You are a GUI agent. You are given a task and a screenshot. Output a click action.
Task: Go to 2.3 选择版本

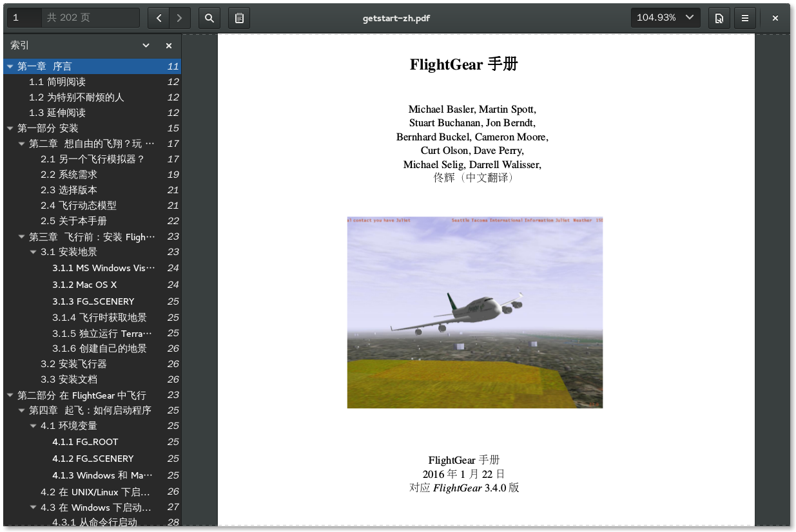pos(92,190)
